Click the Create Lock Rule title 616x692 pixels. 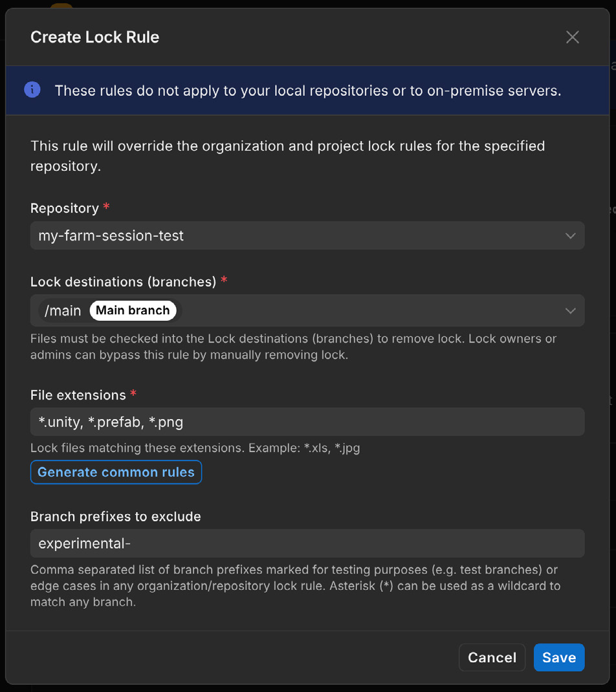click(x=95, y=37)
